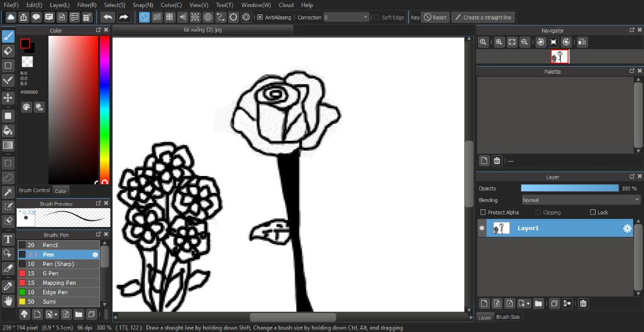Enable the concentric circle snap guide
Viewport: 644px width, 332px height.
tap(208, 17)
